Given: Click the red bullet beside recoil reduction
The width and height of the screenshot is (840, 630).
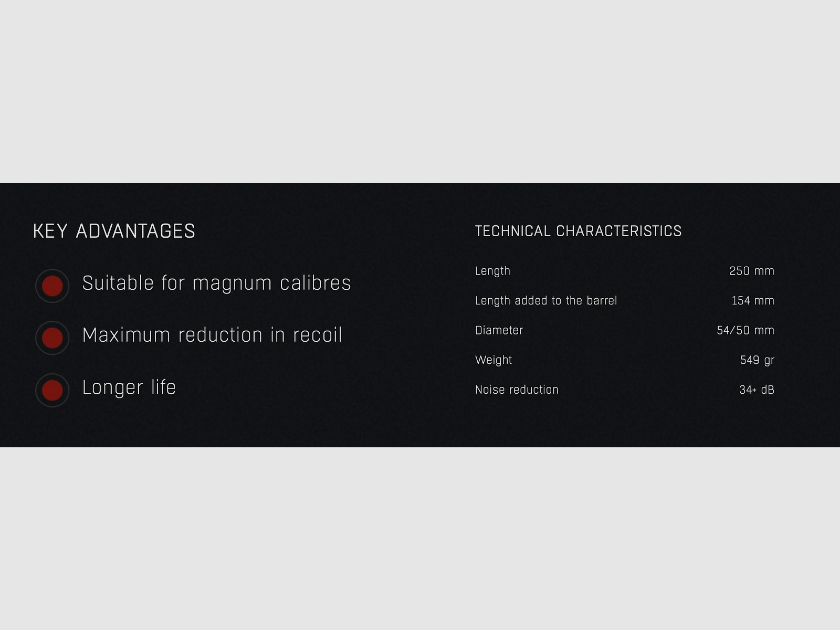Looking at the screenshot, I should tap(52, 338).
